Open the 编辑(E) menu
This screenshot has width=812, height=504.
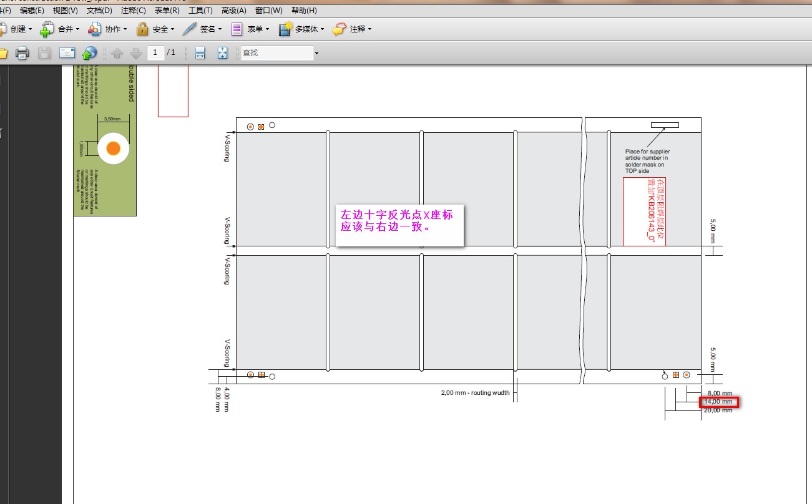coord(32,11)
